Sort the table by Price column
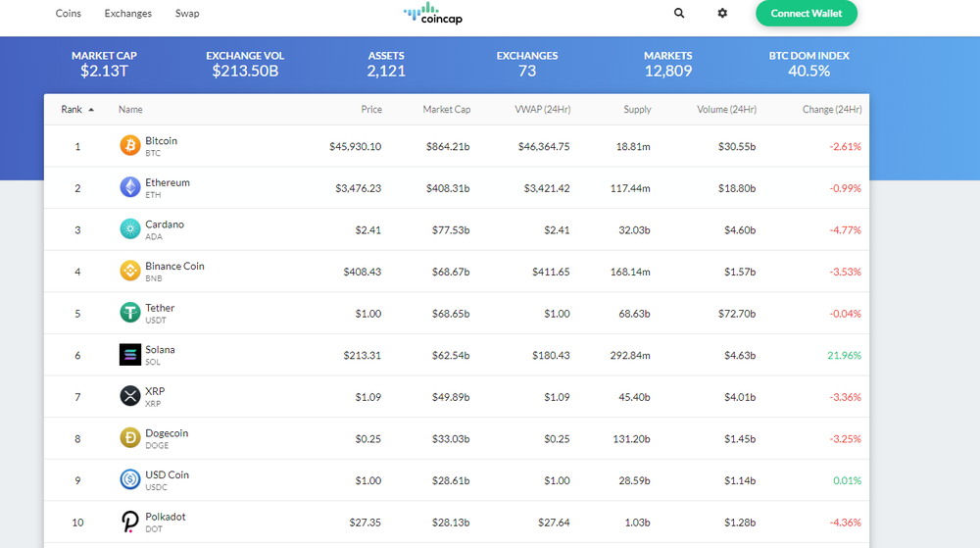This screenshot has height=548, width=980. 371,110
